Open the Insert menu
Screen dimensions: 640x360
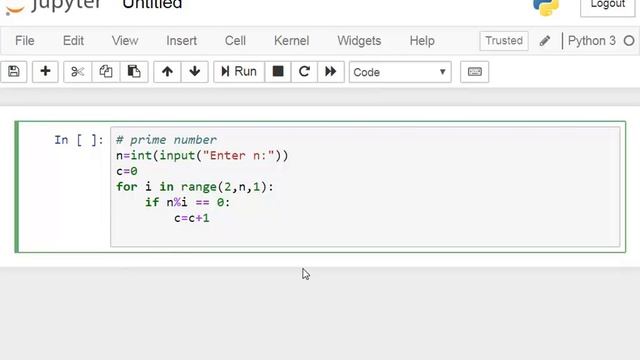tap(182, 41)
